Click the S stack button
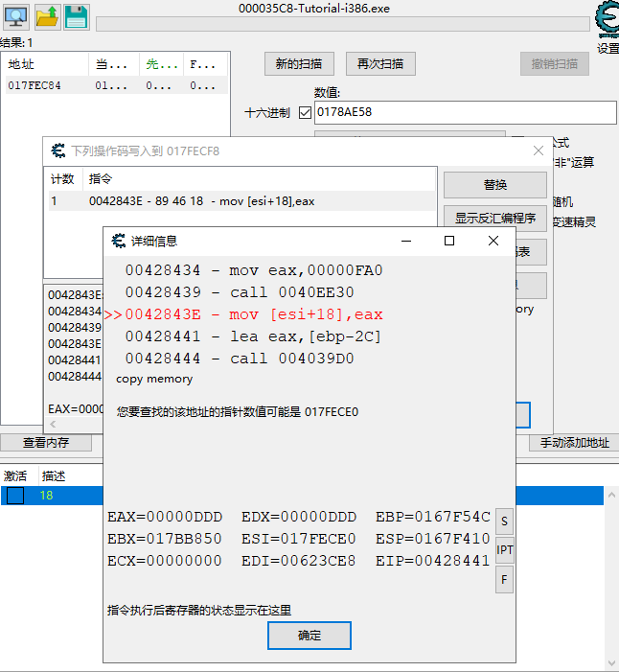619x672 pixels. [x=504, y=521]
